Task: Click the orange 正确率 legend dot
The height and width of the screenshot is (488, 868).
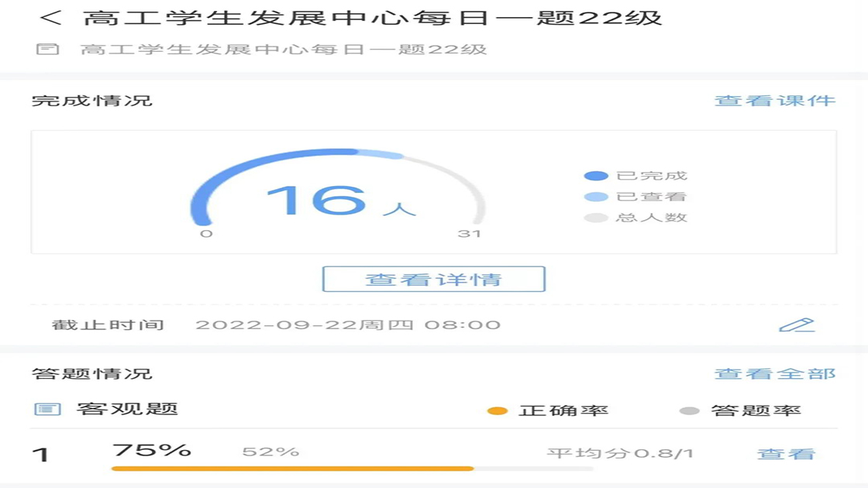Action: click(498, 411)
